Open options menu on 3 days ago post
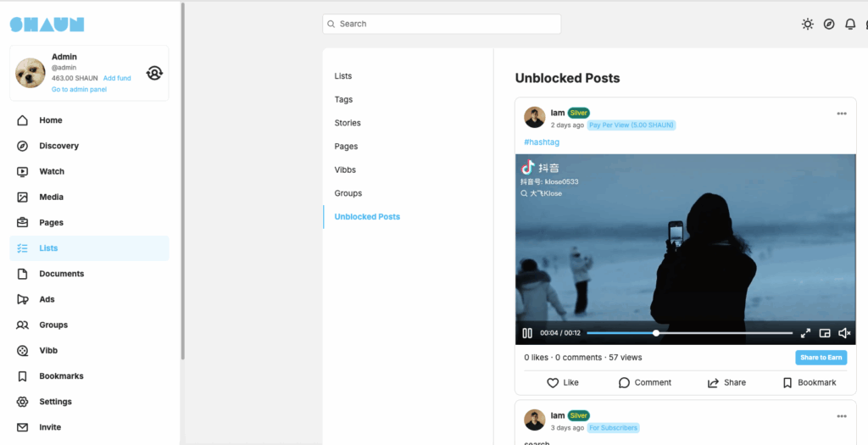The image size is (868, 445). pyautogui.click(x=842, y=416)
